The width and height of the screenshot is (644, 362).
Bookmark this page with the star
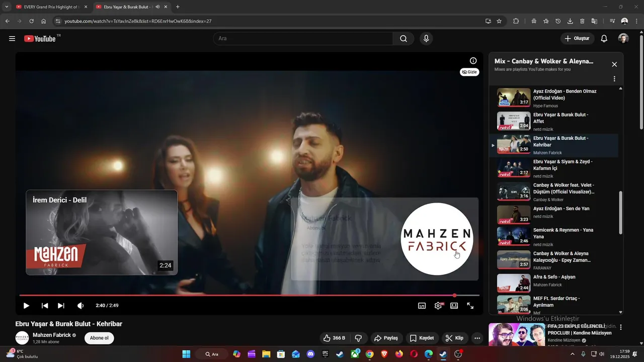499,21
